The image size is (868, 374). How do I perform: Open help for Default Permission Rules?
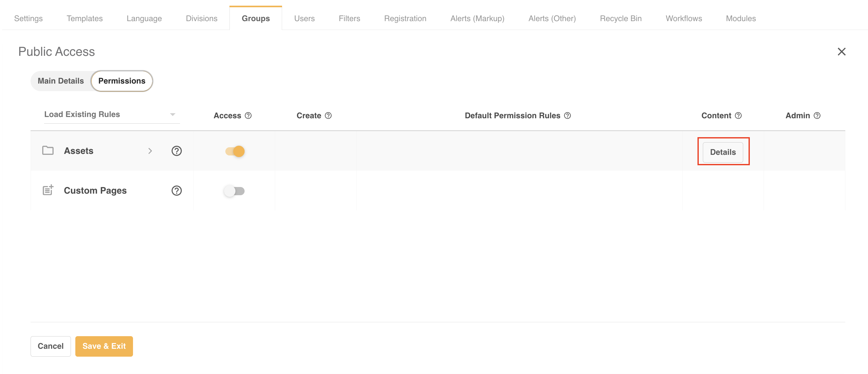567,116
